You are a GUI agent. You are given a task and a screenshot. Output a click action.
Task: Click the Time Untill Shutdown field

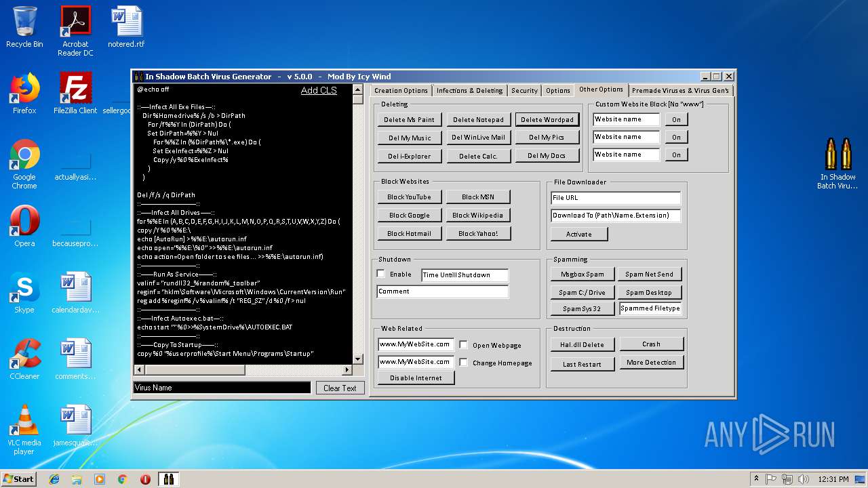pos(465,274)
